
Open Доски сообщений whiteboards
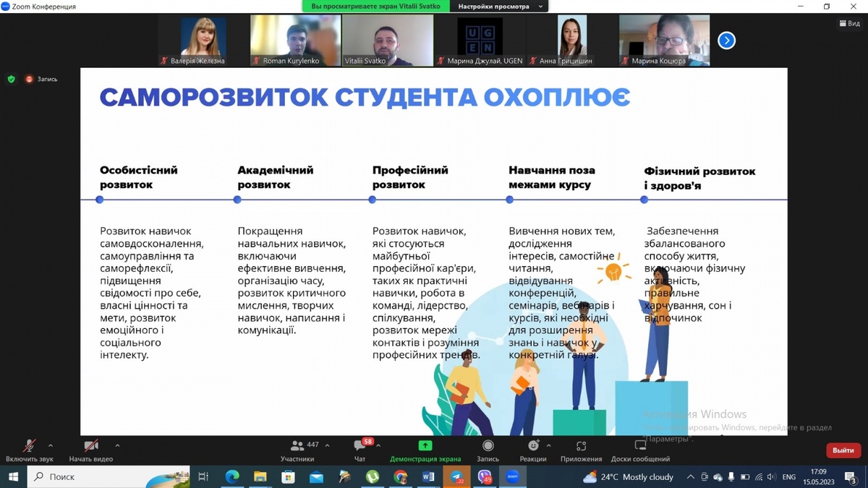point(640,450)
